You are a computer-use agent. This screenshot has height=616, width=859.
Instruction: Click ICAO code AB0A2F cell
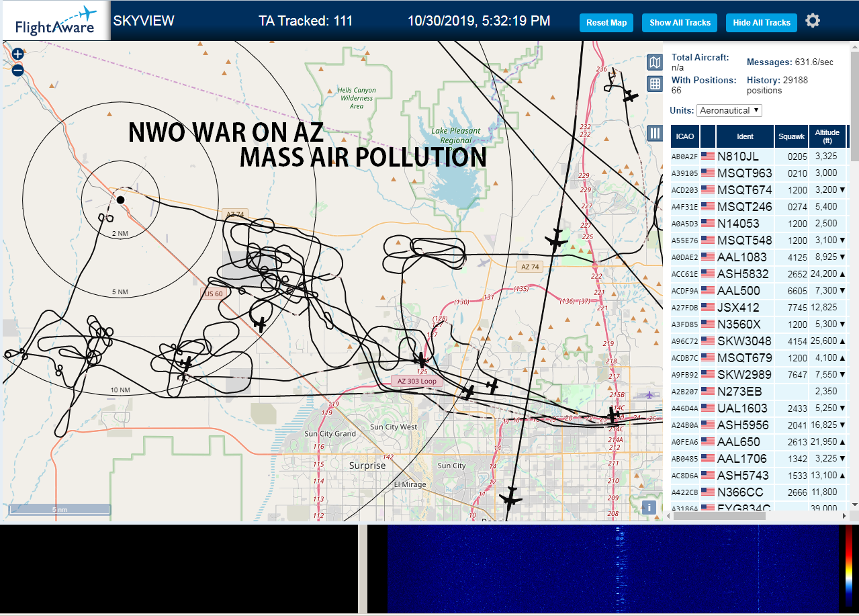point(685,157)
